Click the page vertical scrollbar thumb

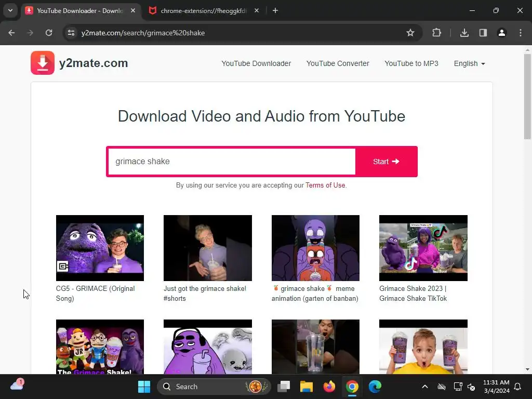[527, 96]
